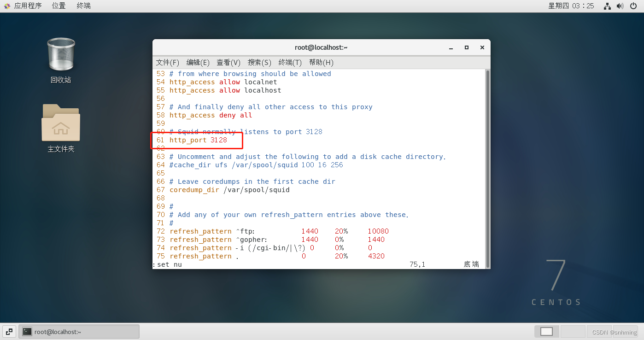644x340 pixels.
Task: Open the 搜索(S) menu in the terminal
Action: [258, 62]
